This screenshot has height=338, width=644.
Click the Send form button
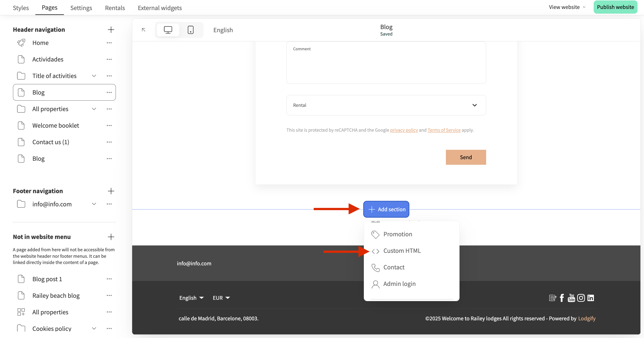pos(466,157)
